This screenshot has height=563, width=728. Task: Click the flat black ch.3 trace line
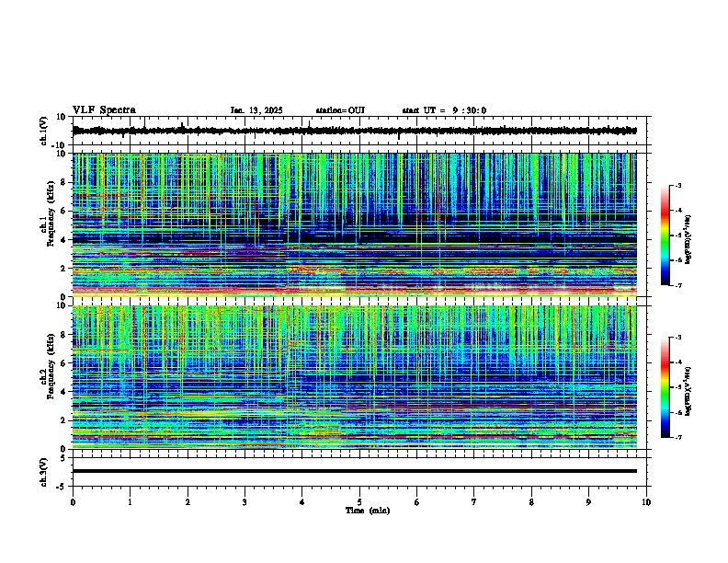(x=355, y=471)
